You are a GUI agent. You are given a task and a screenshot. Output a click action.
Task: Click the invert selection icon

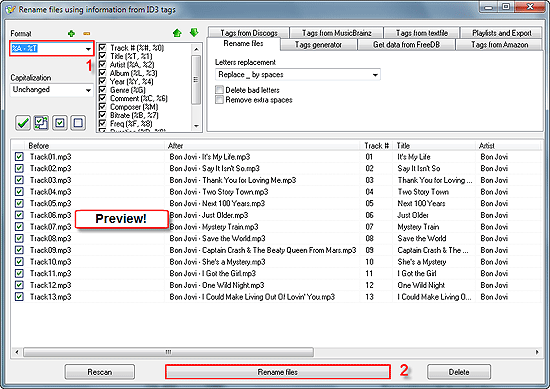click(41, 123)
